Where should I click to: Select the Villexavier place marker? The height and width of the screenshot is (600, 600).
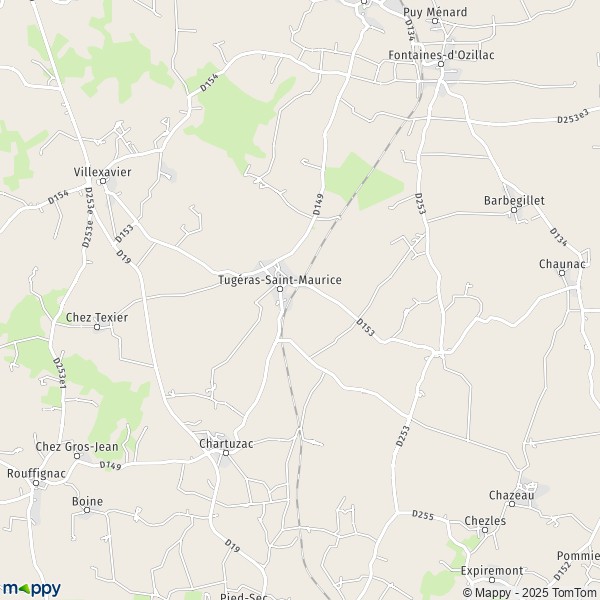point(103,181)
